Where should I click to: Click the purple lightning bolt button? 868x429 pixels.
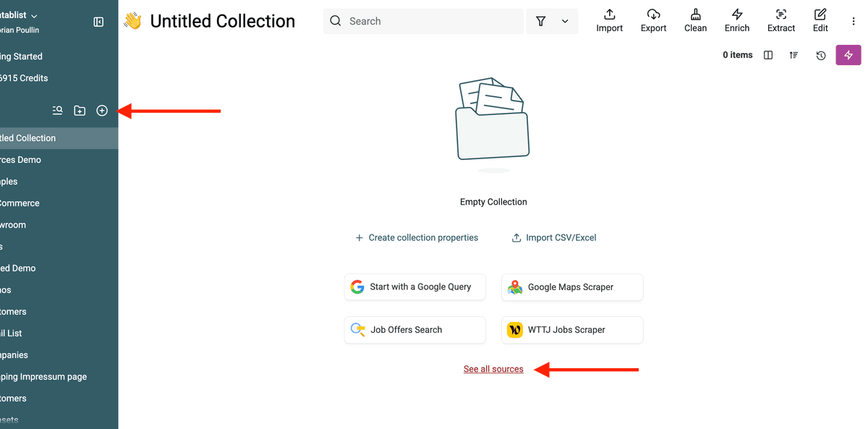[848, 55]
